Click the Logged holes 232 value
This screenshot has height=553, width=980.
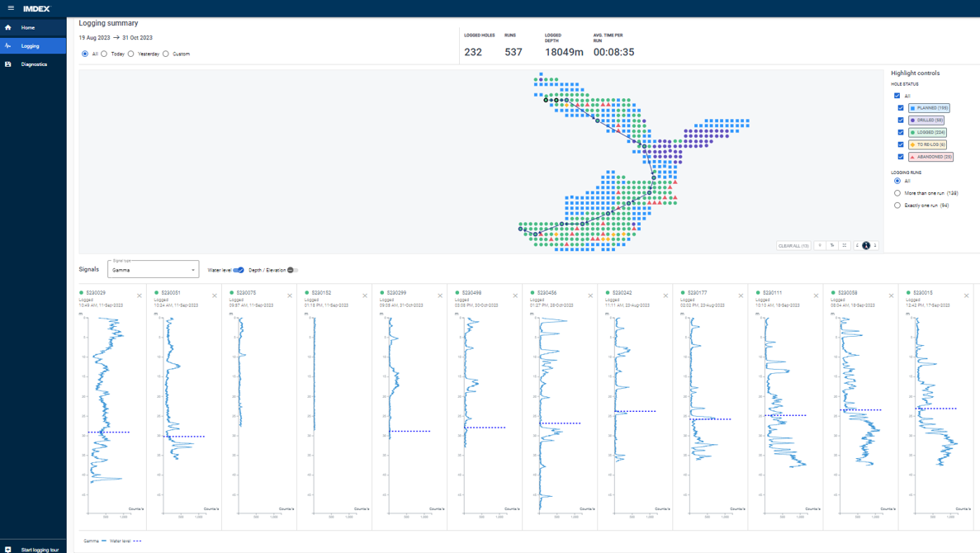tap(473, 52)
